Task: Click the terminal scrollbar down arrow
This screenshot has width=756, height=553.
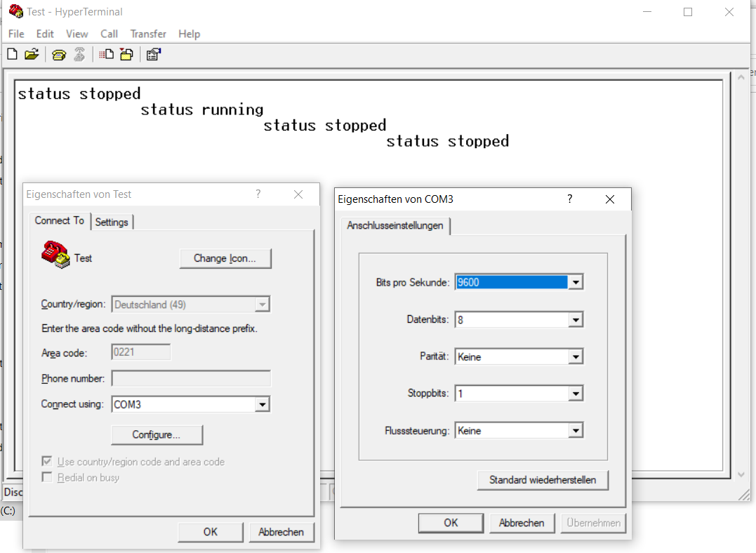Action: (x=741, y=475)
